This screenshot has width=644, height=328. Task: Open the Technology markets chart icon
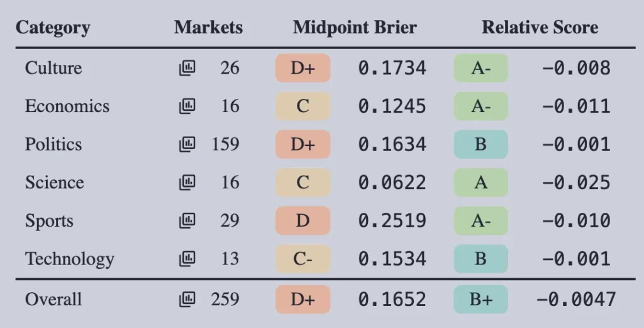click(187, 259)
